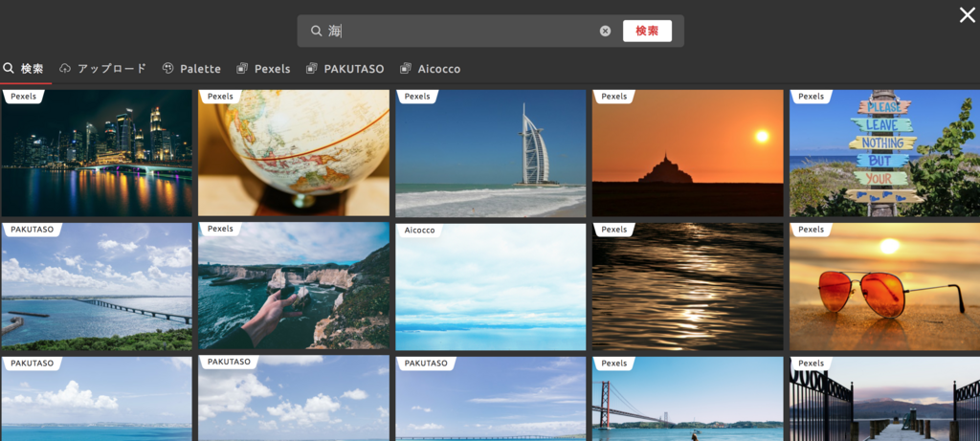The width and height of the screenshot is (980, 441).
Task: Pick the orange sunset silhouette photo
Action: pos(687,153)
